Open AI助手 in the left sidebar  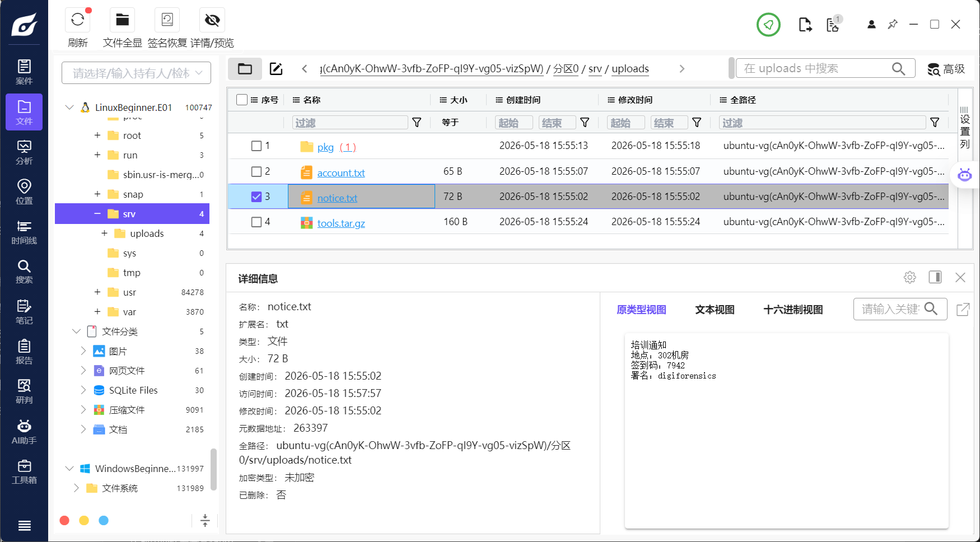[24, 432]
